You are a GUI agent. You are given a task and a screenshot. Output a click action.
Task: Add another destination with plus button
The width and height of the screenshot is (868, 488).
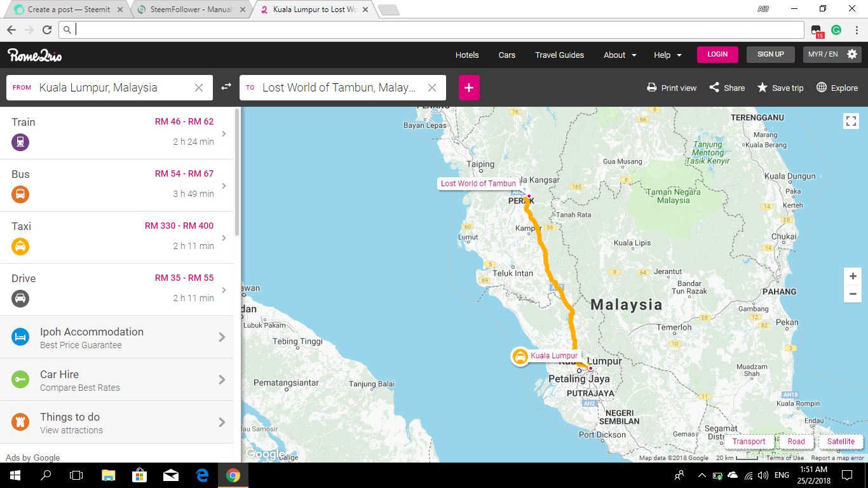click(x=469, y=88)
